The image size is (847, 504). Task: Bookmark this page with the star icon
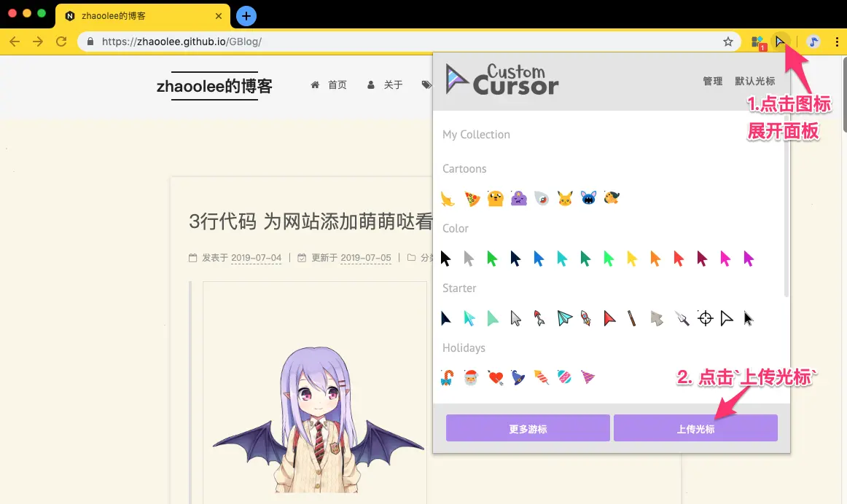(x=727, y=42)
